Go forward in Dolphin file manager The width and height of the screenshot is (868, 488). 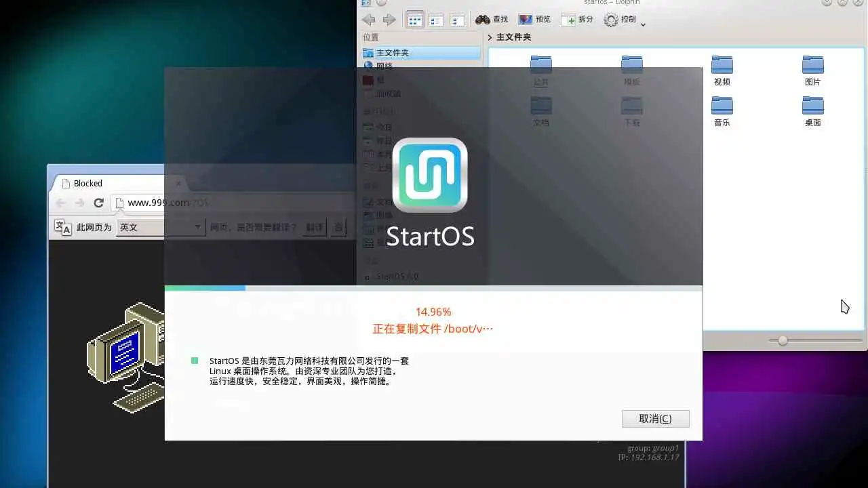tap(389, 20)
